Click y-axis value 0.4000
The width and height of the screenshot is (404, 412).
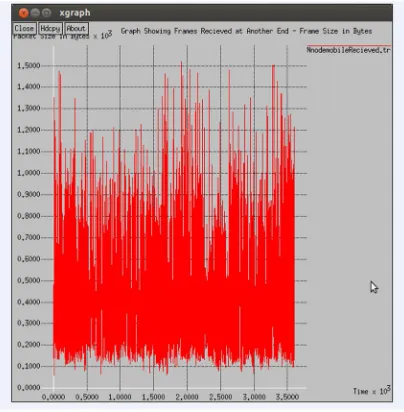[29, 302]
